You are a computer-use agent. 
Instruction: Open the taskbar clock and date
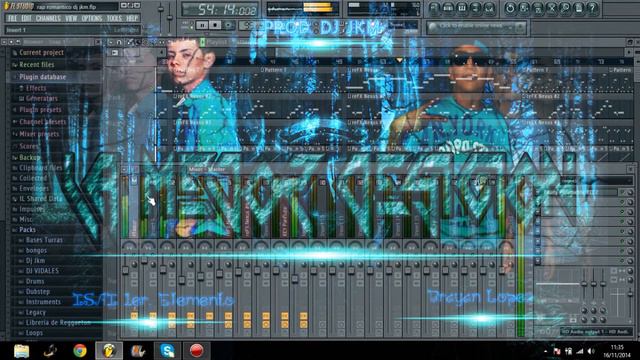click(x=618, y=351)
